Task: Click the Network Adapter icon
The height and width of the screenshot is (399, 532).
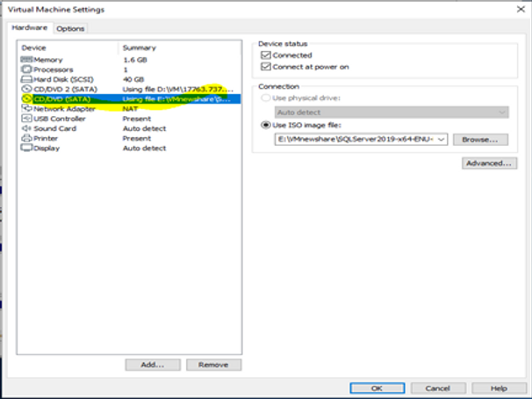Action: (x=26, y=109)
